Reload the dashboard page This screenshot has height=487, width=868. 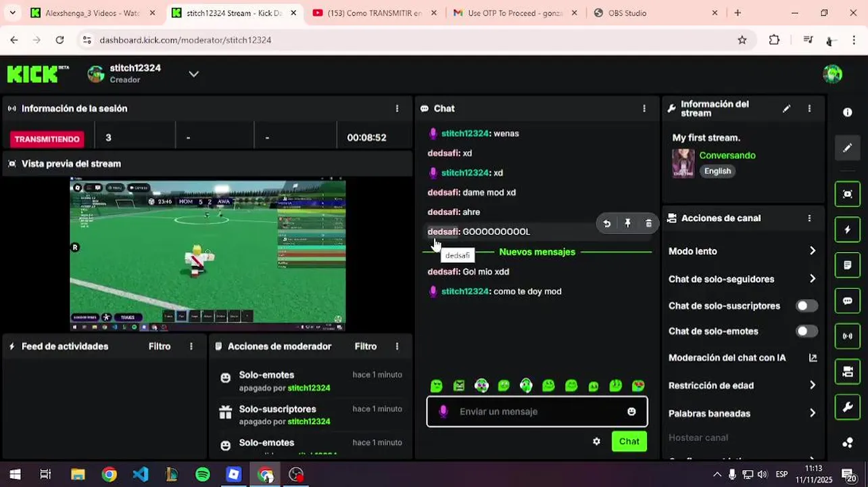tap(59, 40)
